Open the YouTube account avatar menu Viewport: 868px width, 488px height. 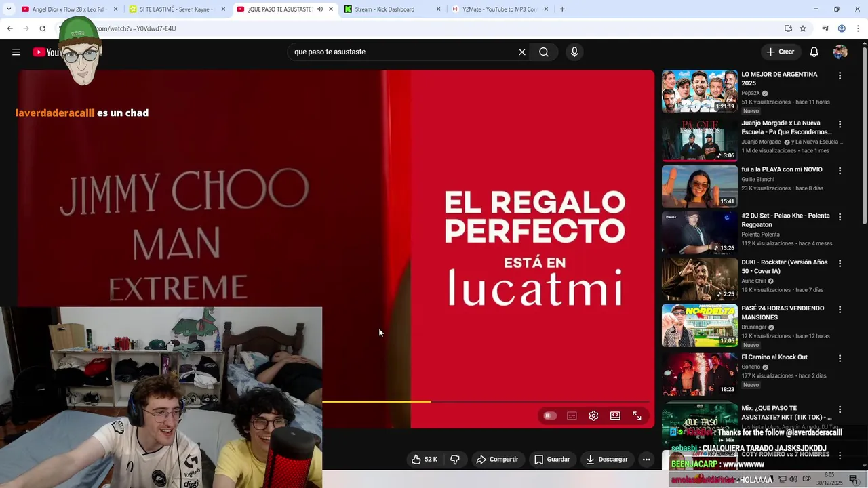click(x=840, y=52)
